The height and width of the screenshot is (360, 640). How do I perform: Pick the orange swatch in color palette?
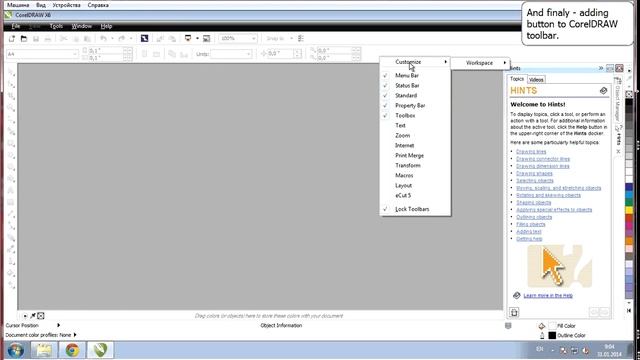(629, 241)
